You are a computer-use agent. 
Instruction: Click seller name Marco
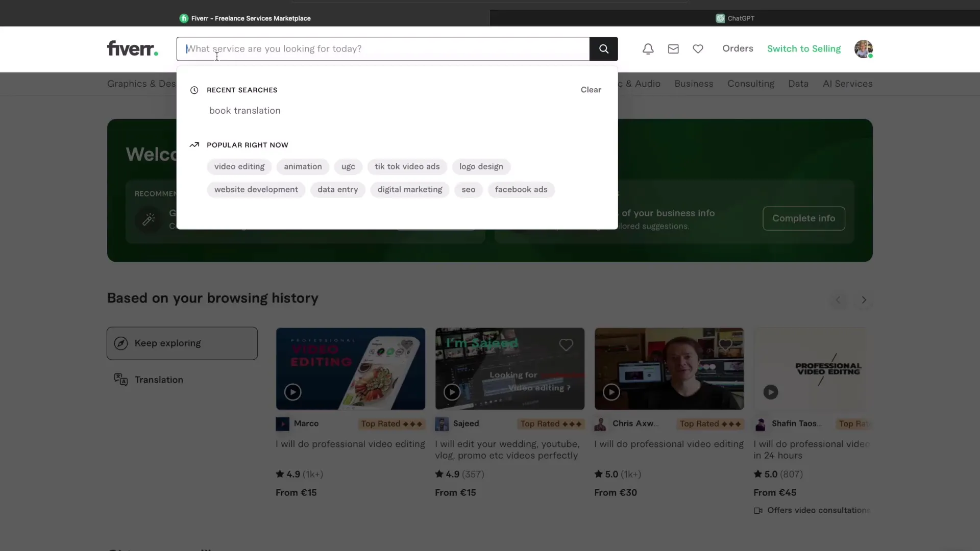pos(306,424)
